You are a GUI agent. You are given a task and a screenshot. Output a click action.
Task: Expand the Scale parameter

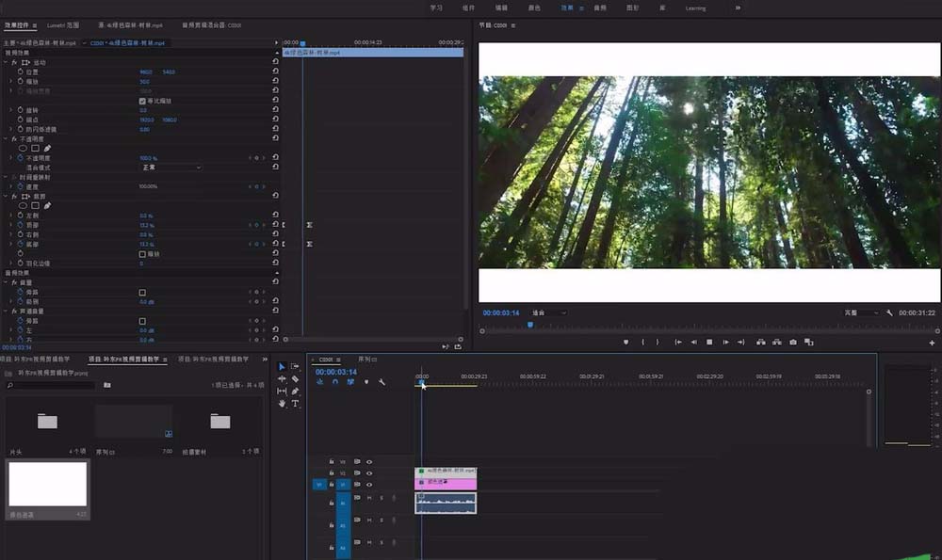pos(10,81)
